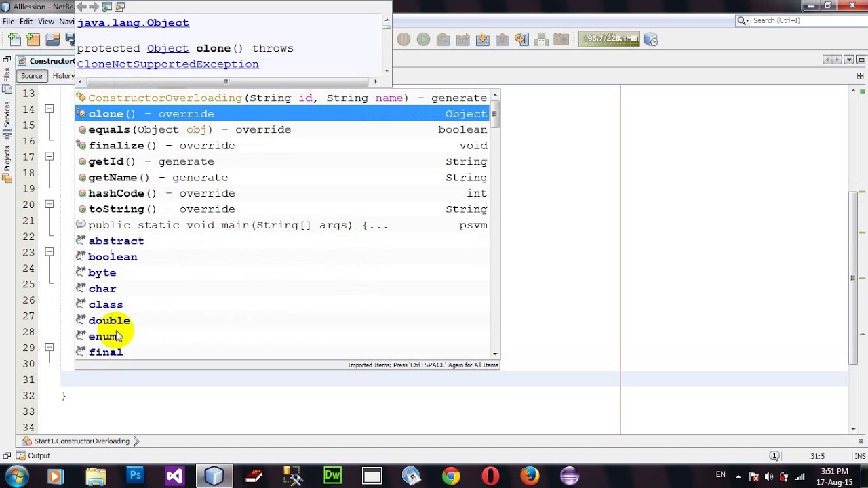This screenshot has width=868, height=488.
Task: Select the clone() override completion item
Action: coord(281,114)
